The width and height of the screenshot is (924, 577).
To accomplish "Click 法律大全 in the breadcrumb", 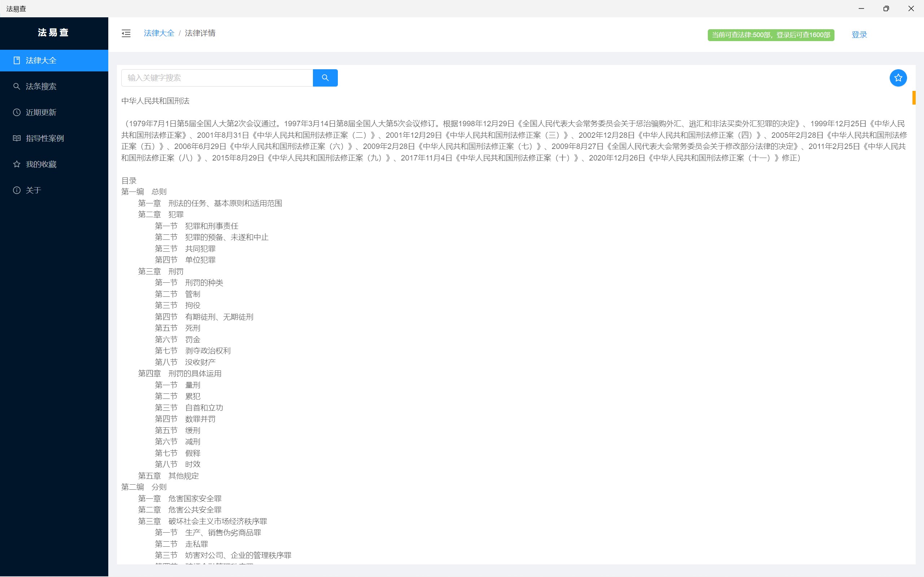I will point(159,33).
